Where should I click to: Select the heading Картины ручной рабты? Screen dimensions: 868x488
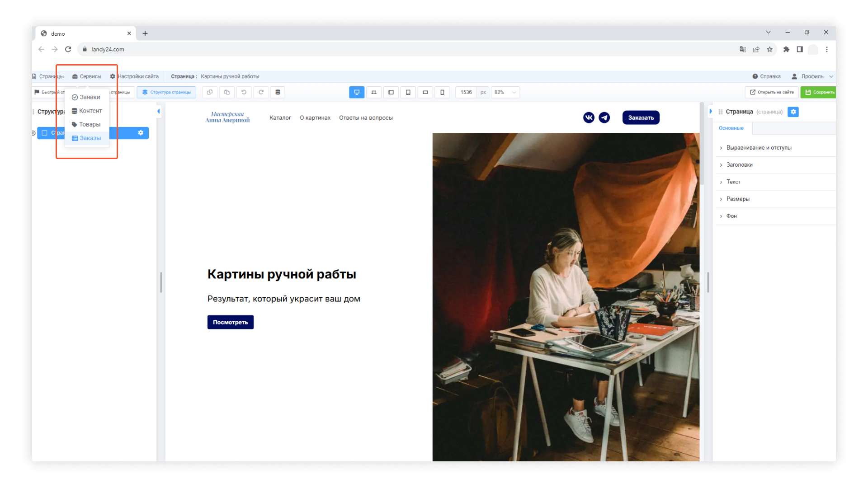point(282,274)
